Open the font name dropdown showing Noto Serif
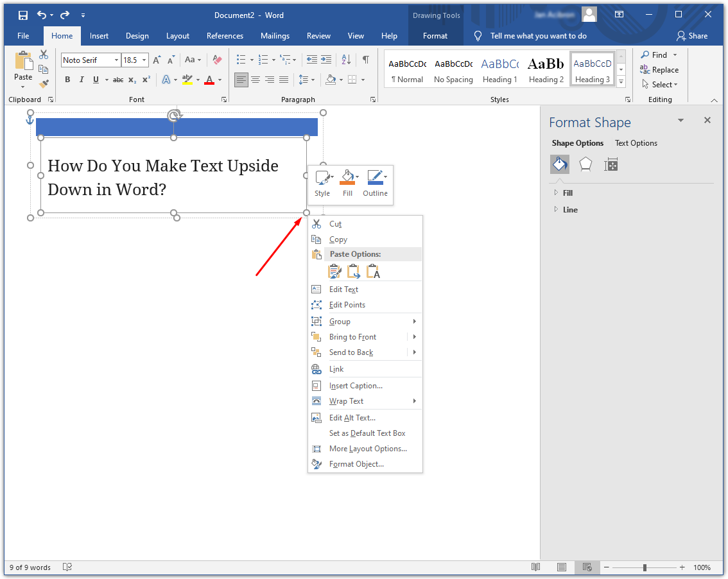The width and height of the screenshot is (728, 579). (116, 60)
